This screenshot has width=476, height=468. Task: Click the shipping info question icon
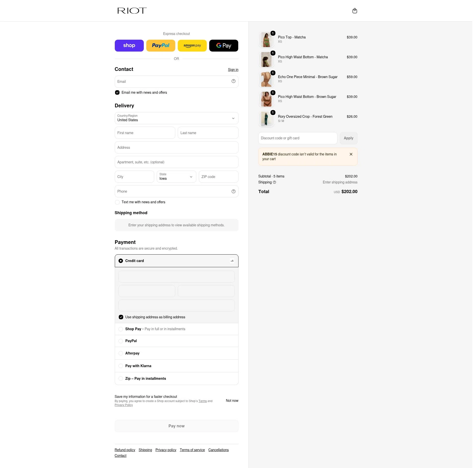[274, 182]
